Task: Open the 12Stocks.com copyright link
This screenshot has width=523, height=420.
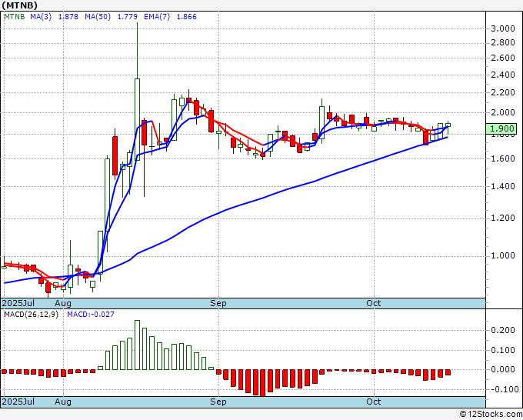Action: tap(491, 414)
